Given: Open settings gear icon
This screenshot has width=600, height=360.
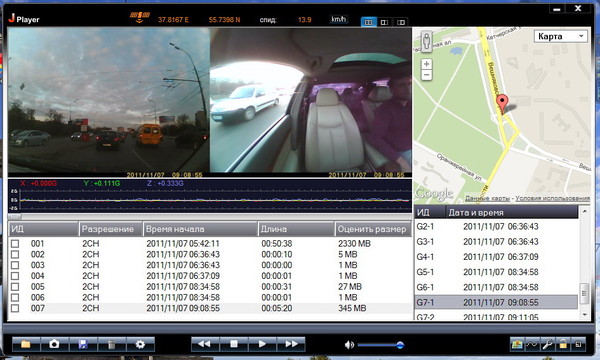Looking at the screenshot, I should coord(140,344).
